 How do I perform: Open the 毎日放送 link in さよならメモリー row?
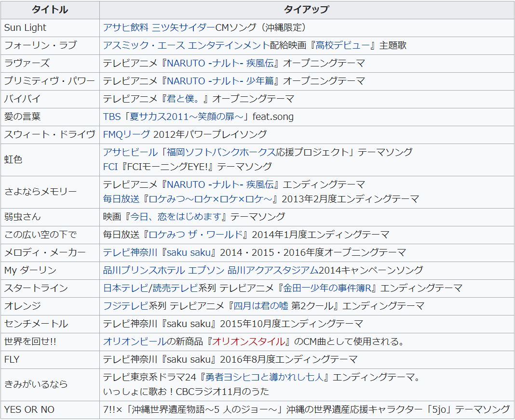(121, 199)
